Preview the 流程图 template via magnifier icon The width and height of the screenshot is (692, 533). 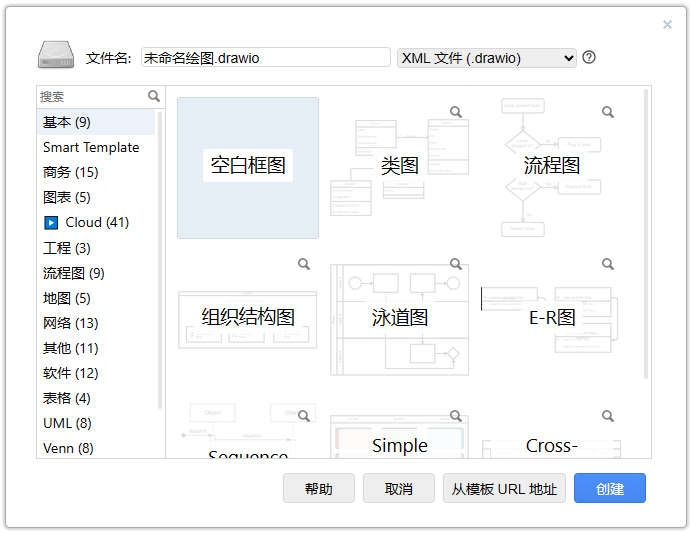coord(607,112)
